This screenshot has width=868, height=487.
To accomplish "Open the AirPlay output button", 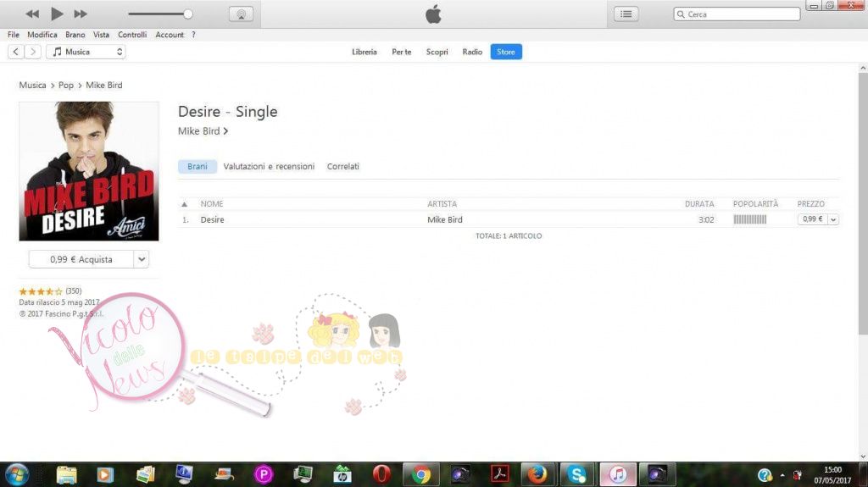I will 241,14.
